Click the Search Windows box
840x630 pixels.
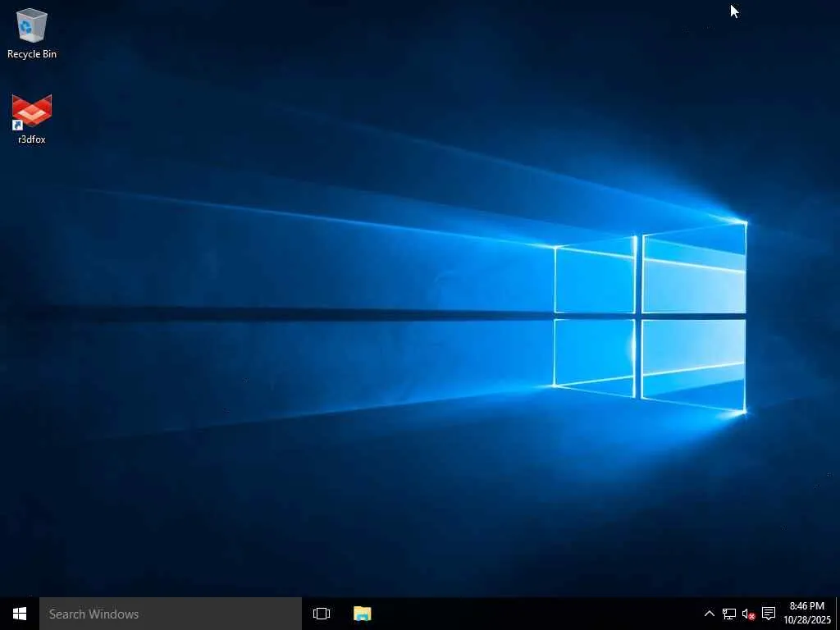click(x=171, y=614)
